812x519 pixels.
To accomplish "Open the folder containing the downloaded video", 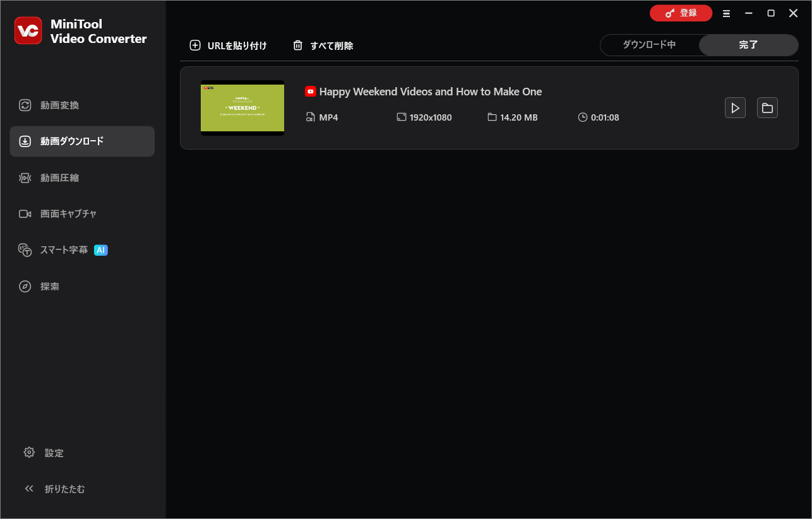I will click(x=767, y=107).
